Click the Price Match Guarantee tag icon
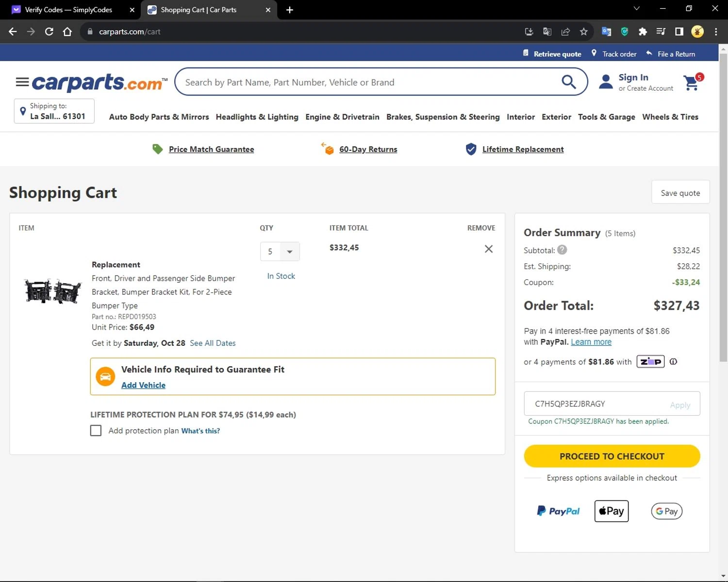Image resolution: width=728 pixels, height=582 pixels. pos(158,149)
